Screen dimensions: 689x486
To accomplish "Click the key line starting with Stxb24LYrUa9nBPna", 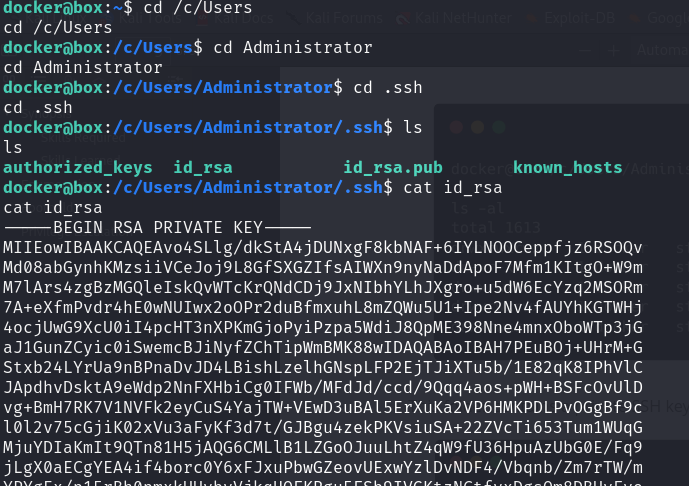I will (323, 368).
